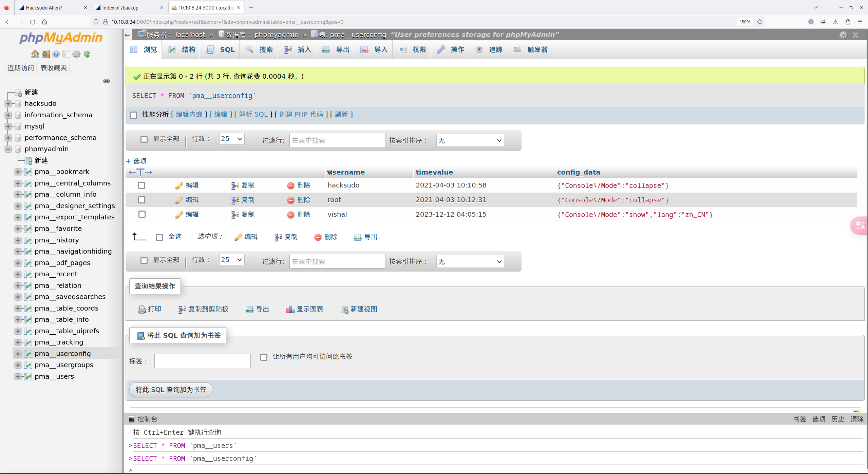Expand the information_schema database node
The width and height of the screenshot is (868, 474).
click(8, 115)
